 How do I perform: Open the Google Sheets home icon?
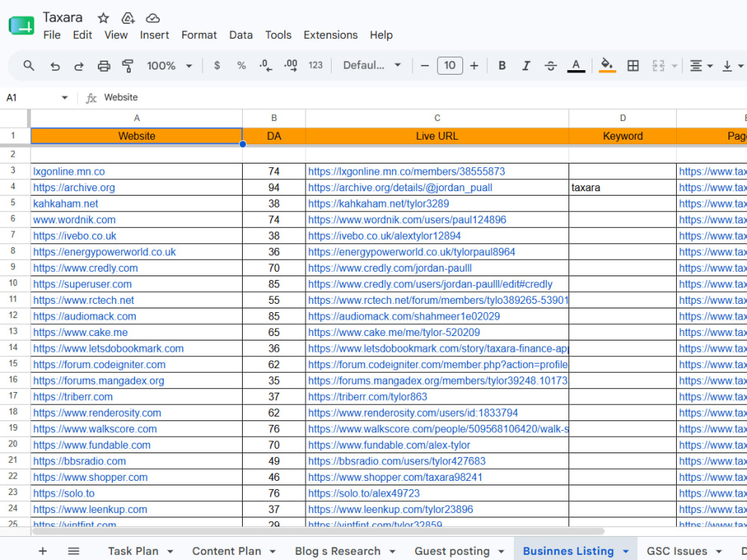[x=22, y=25]
